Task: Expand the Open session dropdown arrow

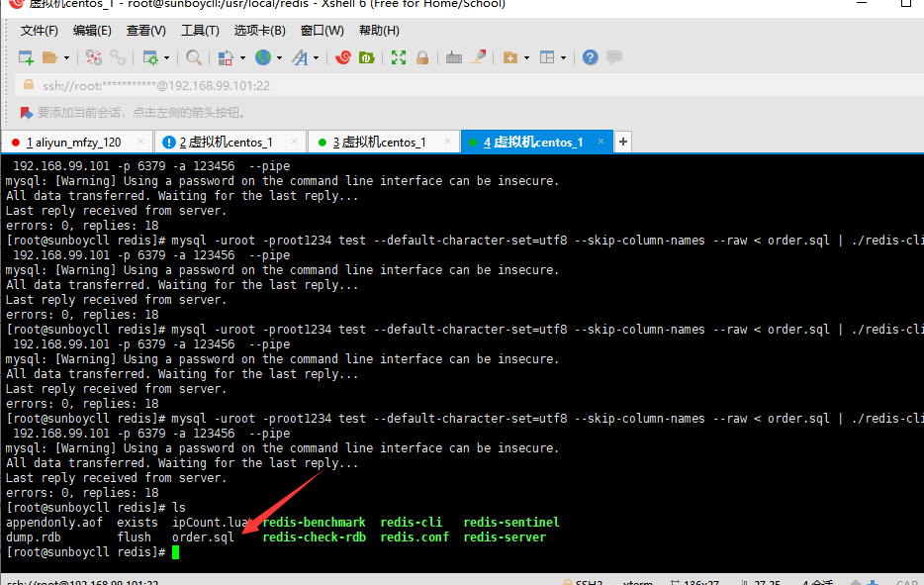Action: pyautogui.click(x=66, y=57)
